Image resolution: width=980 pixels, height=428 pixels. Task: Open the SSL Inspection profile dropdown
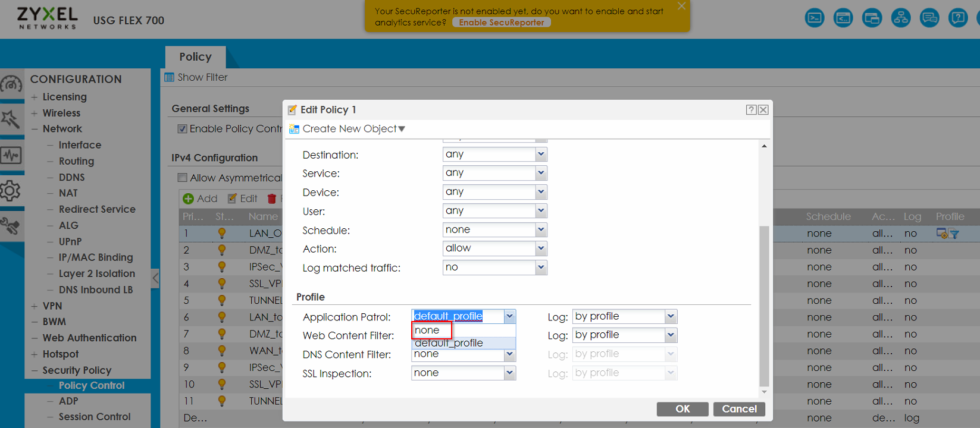[x=463, y=373]
